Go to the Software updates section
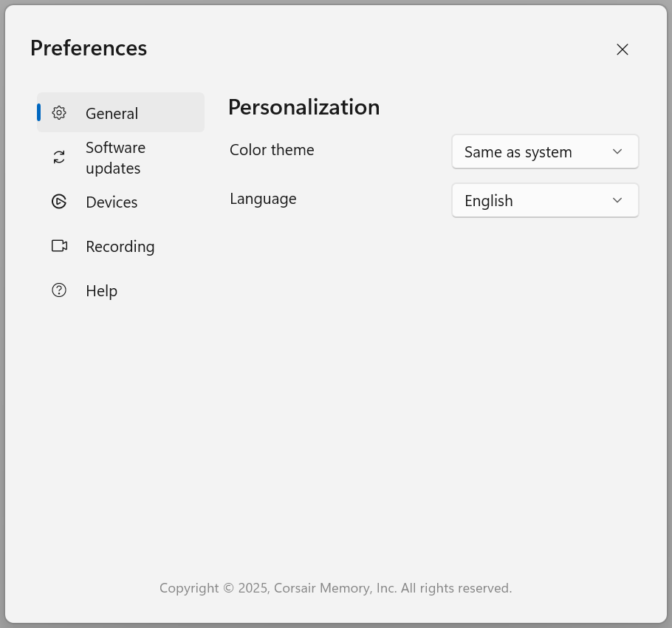 pos(115,157)
